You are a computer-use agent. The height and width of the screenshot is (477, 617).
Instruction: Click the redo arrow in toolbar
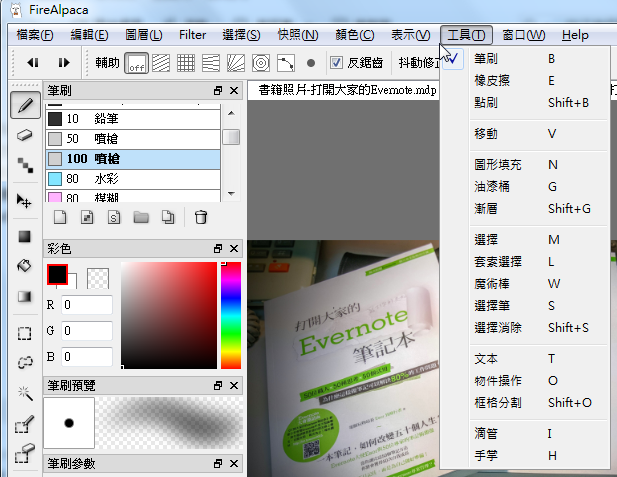click(64, 63)
